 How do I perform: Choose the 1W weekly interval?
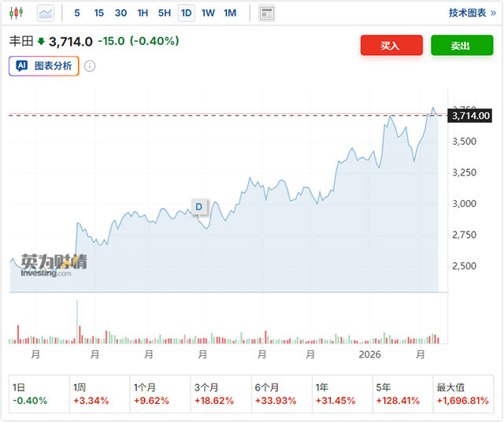208,13
